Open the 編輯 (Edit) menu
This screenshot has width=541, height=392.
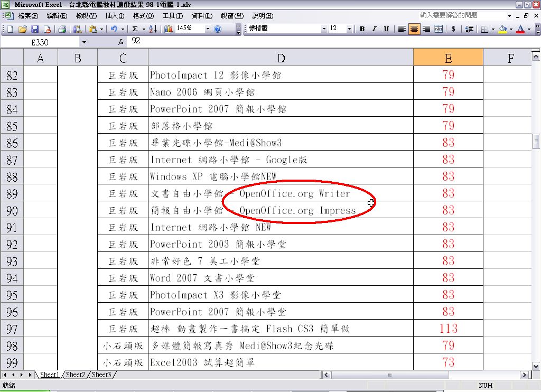tap(57, 16)
